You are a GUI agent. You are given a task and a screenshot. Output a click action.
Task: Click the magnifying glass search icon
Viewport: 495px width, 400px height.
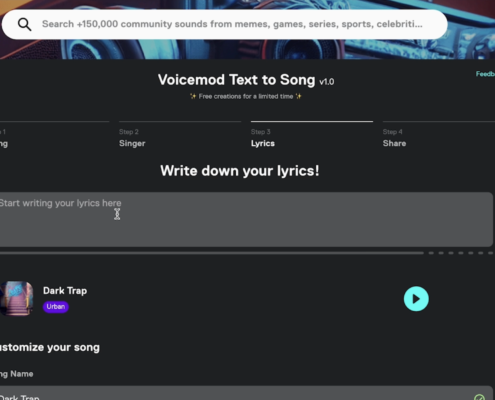pos(24,24)
